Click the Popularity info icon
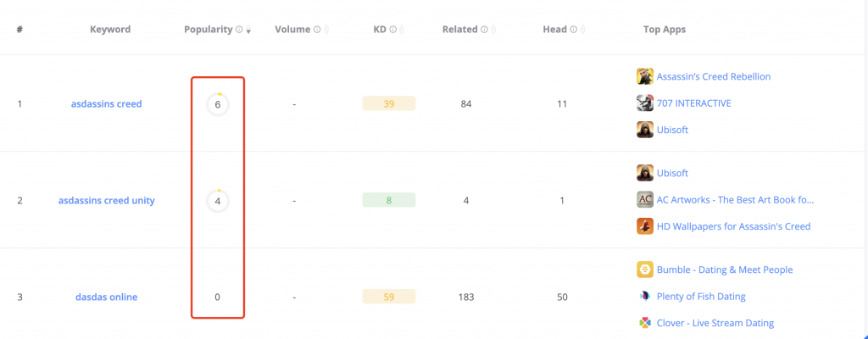The image size is (868, 339). [240, 30]
